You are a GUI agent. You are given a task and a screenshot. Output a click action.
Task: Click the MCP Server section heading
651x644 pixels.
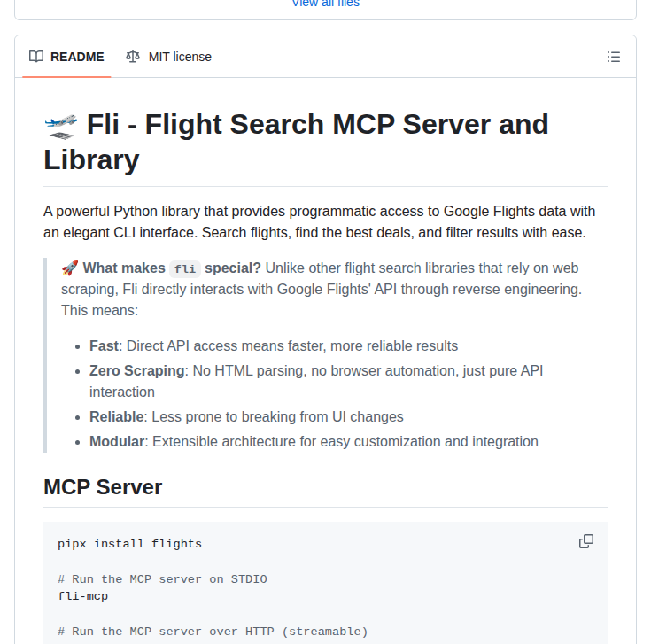point(103,487)
